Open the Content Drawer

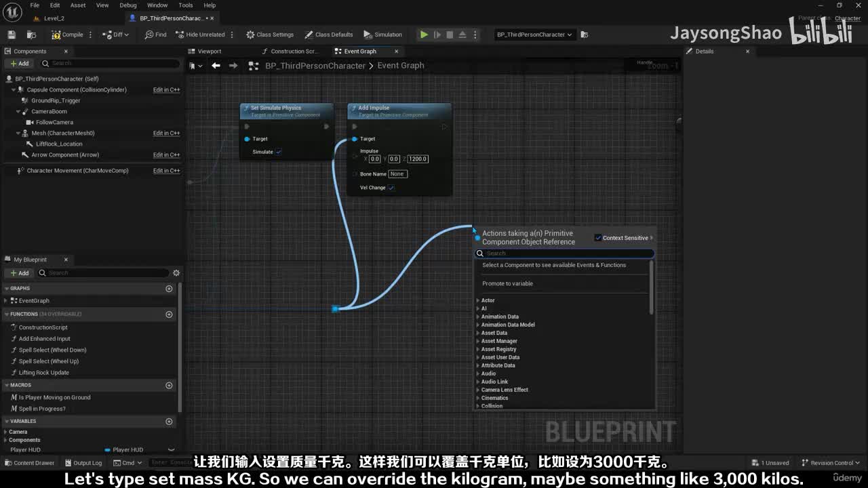click(29, 463)
